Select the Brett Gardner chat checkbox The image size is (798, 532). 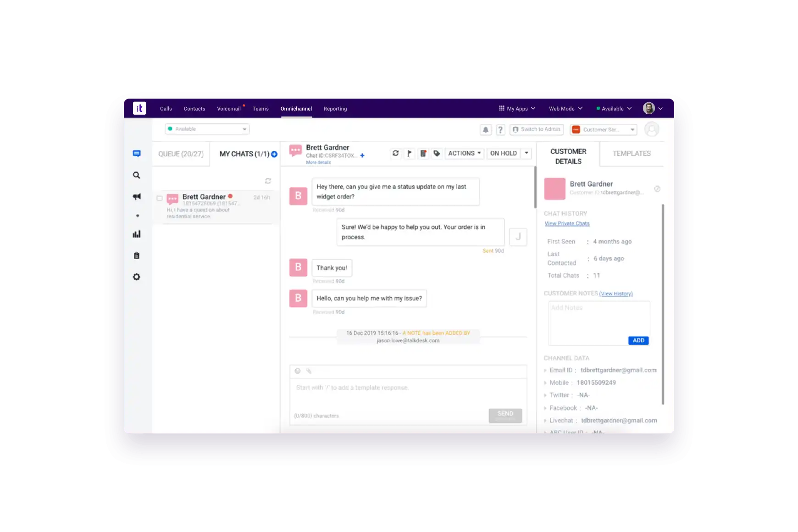(x=160, y=199)
